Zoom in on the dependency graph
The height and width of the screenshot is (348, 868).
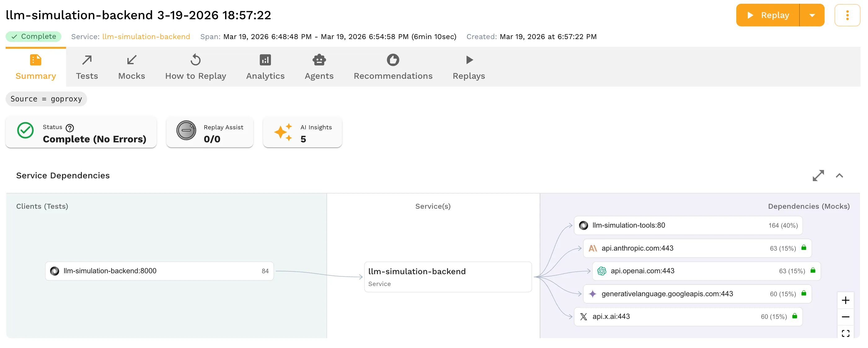845,300
